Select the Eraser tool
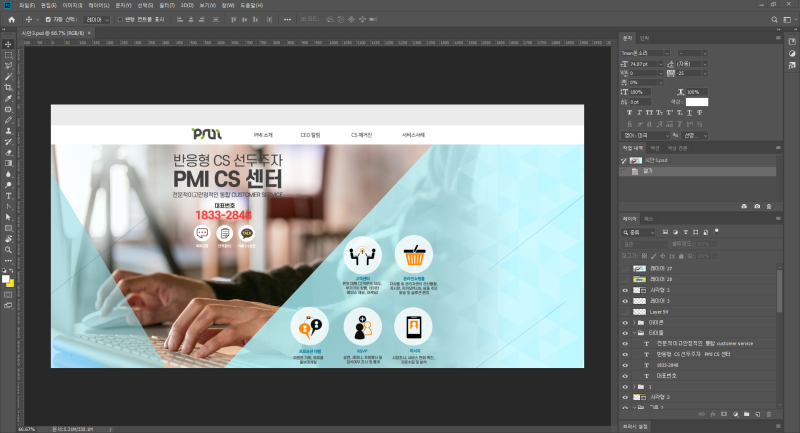The height and width of the screenshot is (433, 800). pos(8,152)
